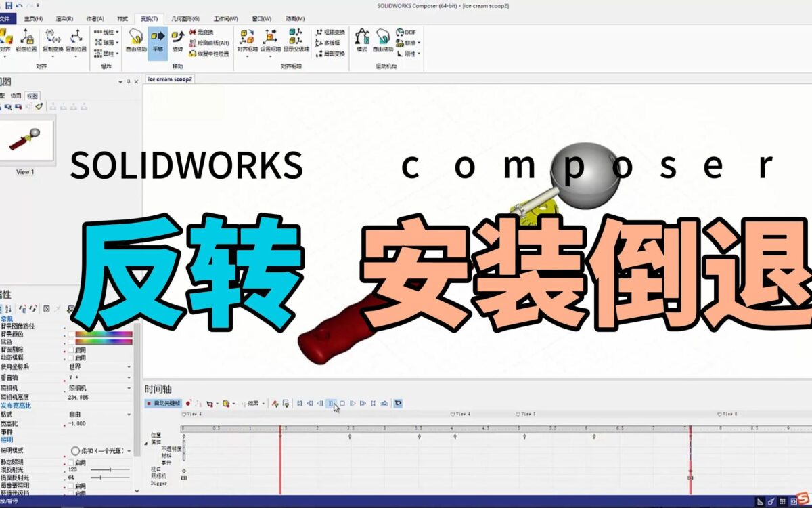Open the 工作间(W) ribbon tab

coord(225,18)
